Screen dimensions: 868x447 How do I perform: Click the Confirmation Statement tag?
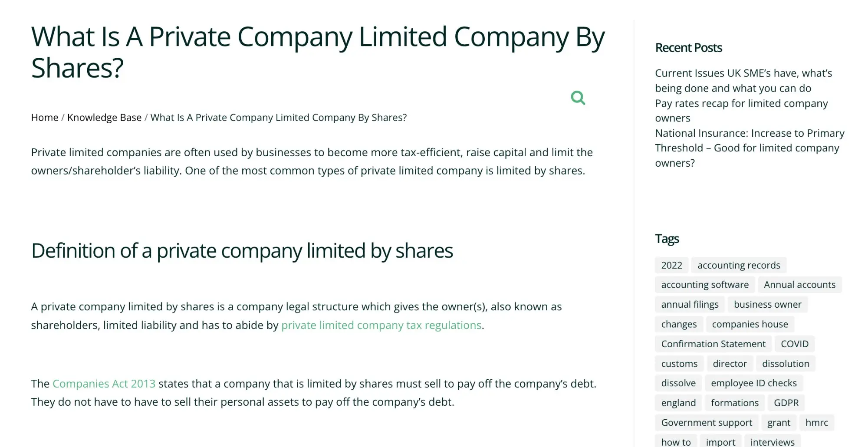pos(713,344)
